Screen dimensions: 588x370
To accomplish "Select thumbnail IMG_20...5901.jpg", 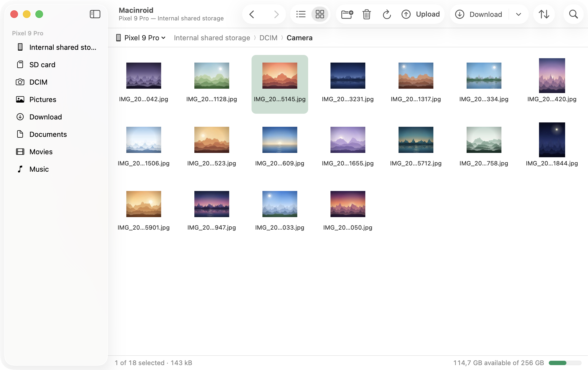I will tap(144, 204).
